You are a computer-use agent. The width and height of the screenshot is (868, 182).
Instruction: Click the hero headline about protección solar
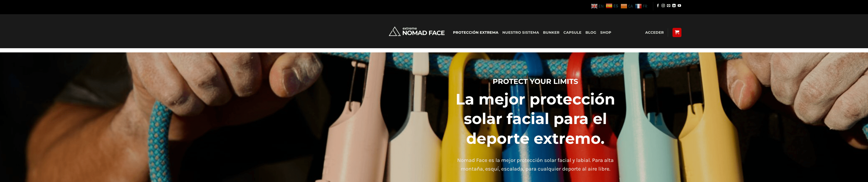[535, 119]
